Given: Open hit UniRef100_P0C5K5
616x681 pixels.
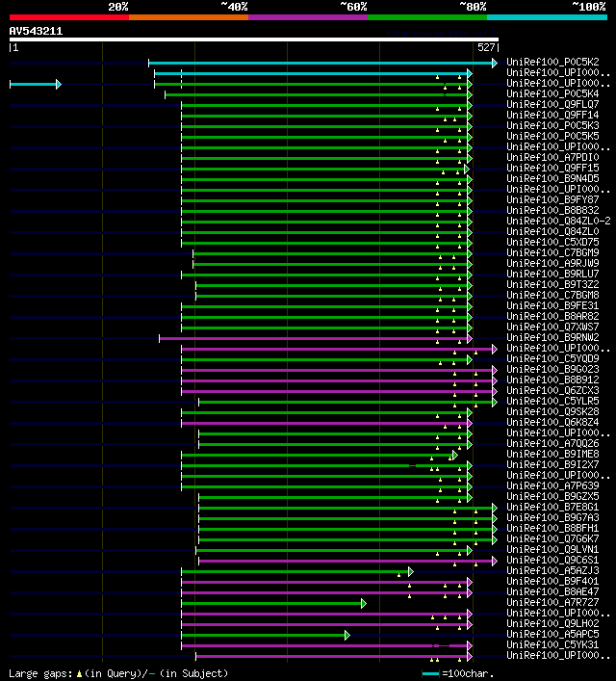Looking at the screenshot, I should tap(552, 136).
